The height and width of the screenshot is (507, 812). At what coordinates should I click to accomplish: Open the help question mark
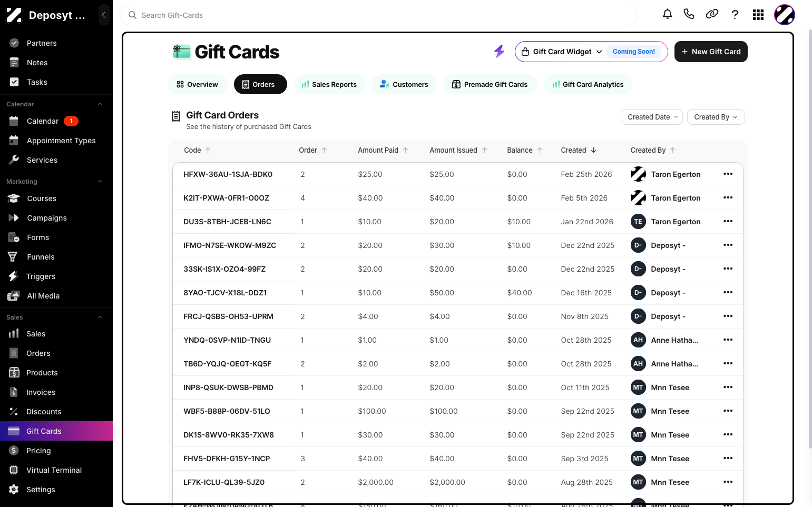tap(735, 15)
